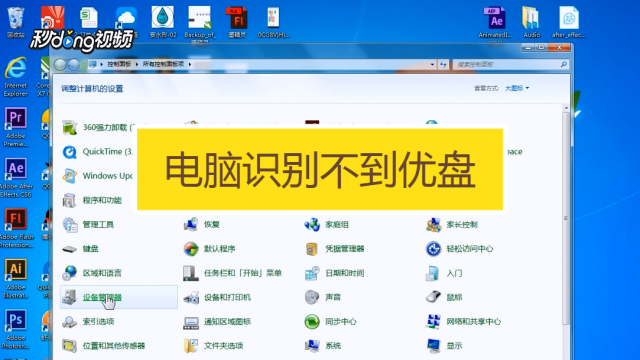This screenshot has width=640, height=360.
Task: Select 控制面板 breadcrumb segment
Action: tap(119, 64)
